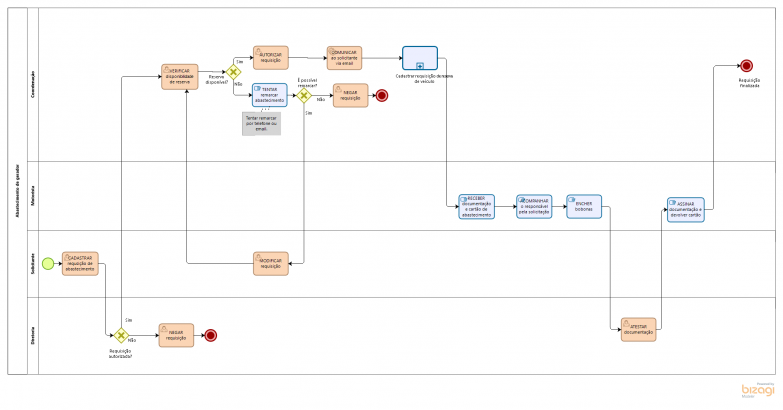Click the TENTAR remarcar abastecimento task

tap(269, 95)
